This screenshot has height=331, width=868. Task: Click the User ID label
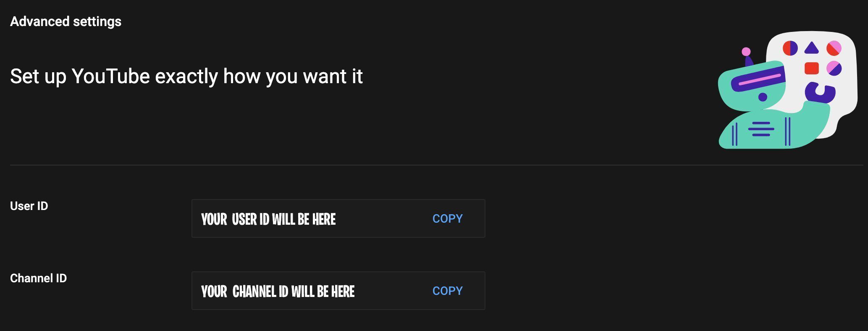pos(29,206)
